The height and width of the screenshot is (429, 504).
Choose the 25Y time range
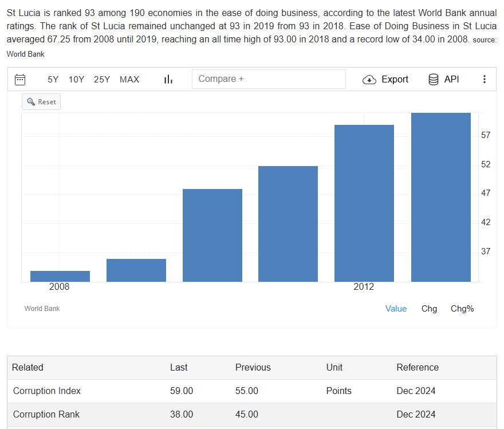click(102, 79)
